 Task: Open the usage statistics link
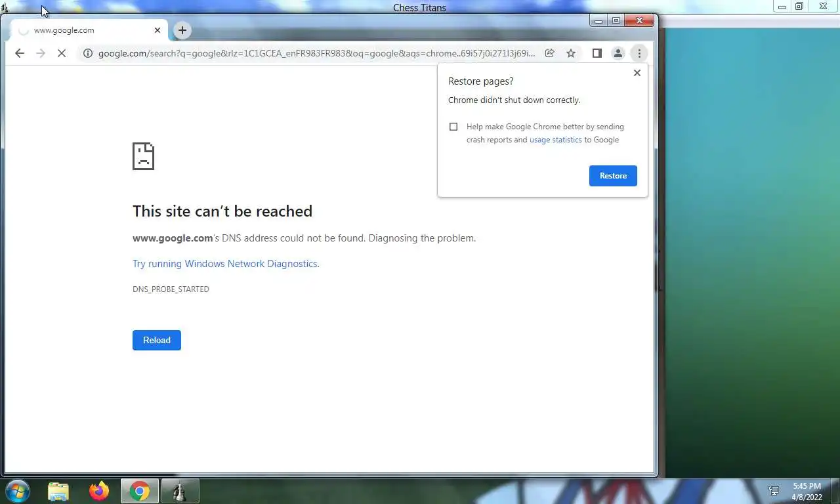coord(556,140)
